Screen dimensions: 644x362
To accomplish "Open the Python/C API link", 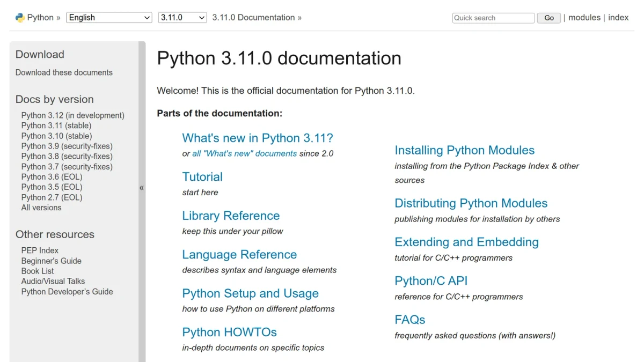I will 431,280.
